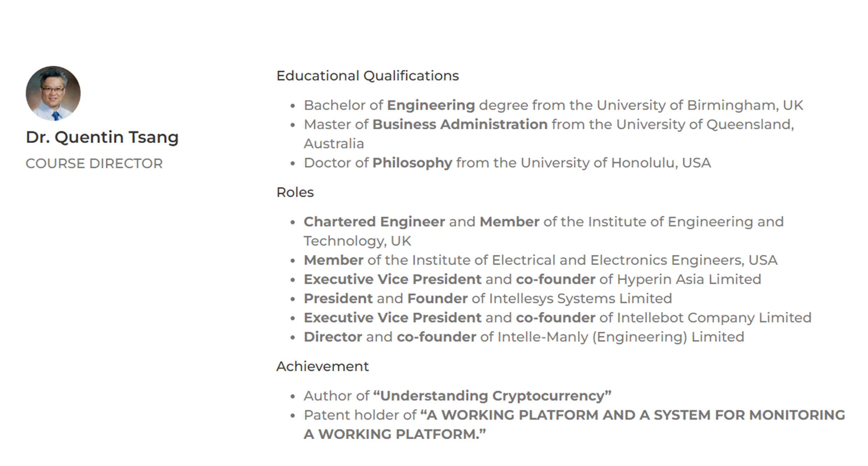Click bold Business Administration text
The width and height of the screenshot is (868, 466).
[x=460, y=124]
